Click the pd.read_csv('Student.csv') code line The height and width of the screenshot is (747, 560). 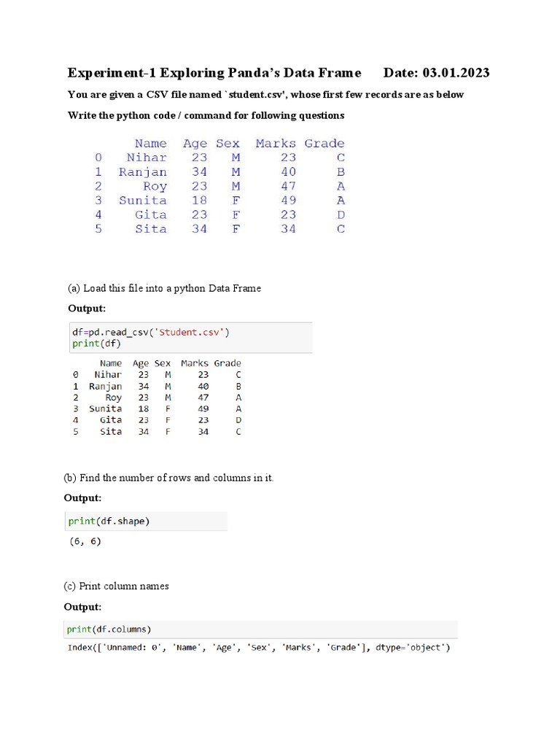tap(151, 332)
